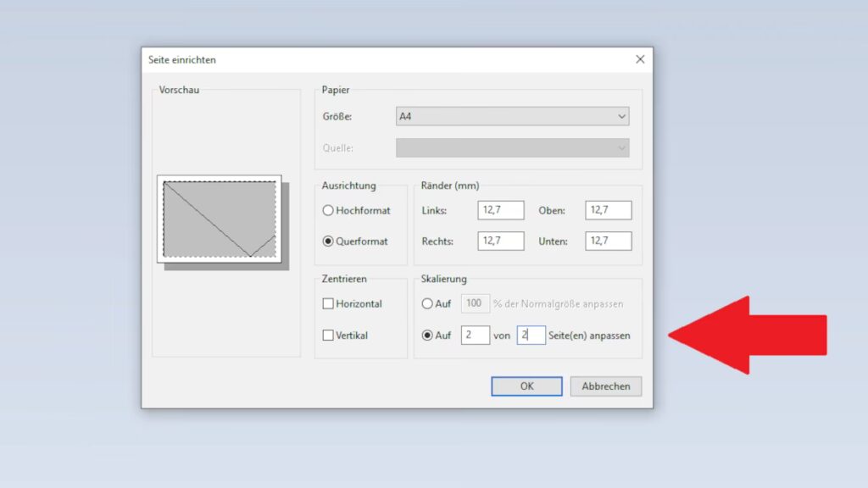Click the Links margin field
Viewport: 868px width, 488px height.
point(500,211)
